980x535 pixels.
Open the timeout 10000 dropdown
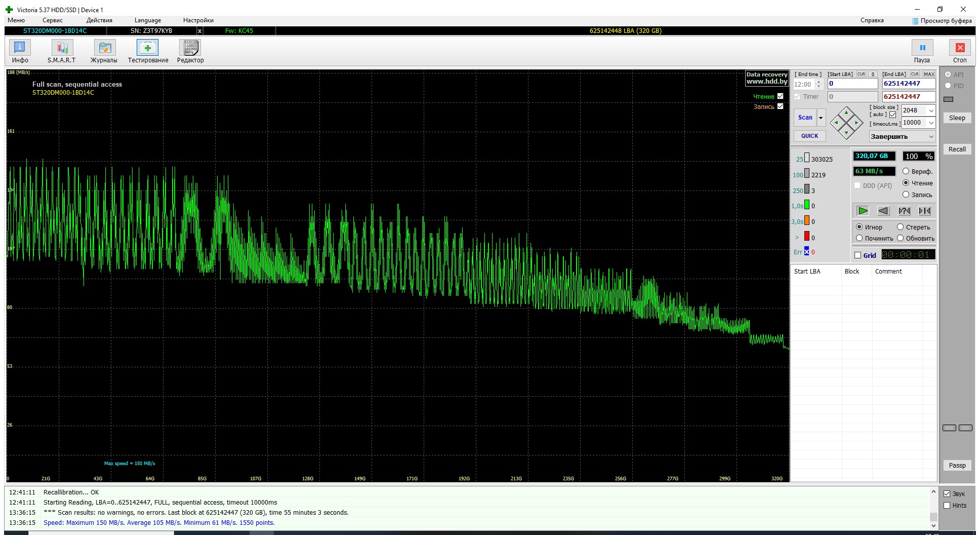click(x=931, y=123)
